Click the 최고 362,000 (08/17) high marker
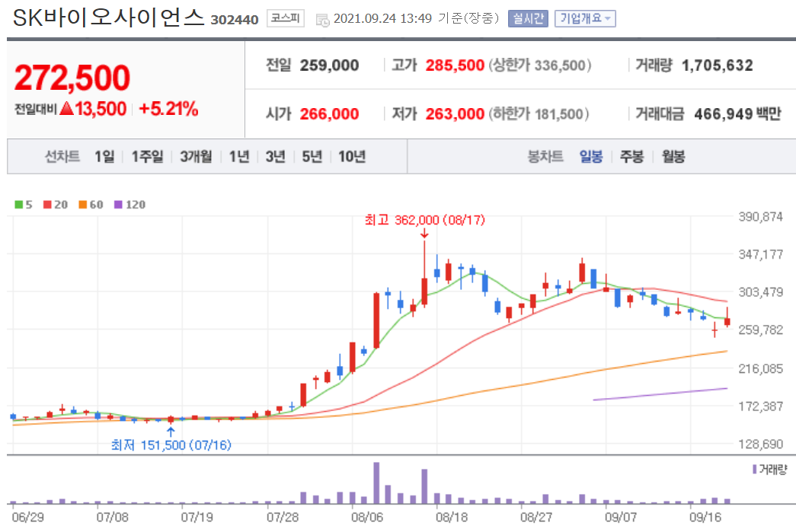Viewport: 796px width, 532px height. (x=425, y=220)
